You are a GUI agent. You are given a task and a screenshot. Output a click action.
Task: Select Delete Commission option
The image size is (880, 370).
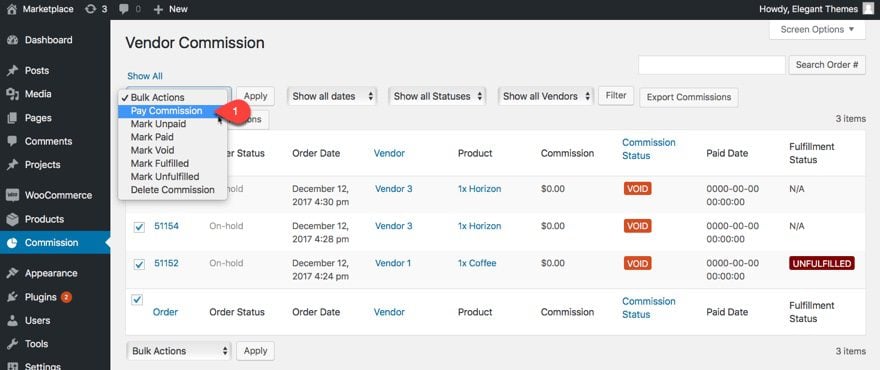[x=172, y=190]
